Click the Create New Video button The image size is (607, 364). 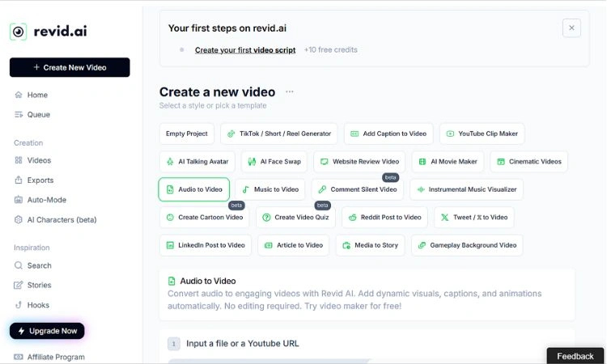pos(70,67)
